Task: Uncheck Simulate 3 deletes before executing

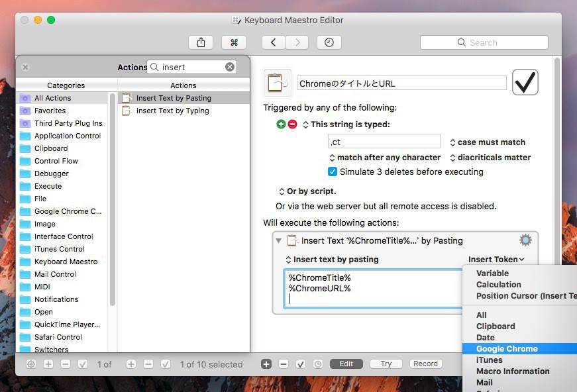Action: tap(333, 171)
